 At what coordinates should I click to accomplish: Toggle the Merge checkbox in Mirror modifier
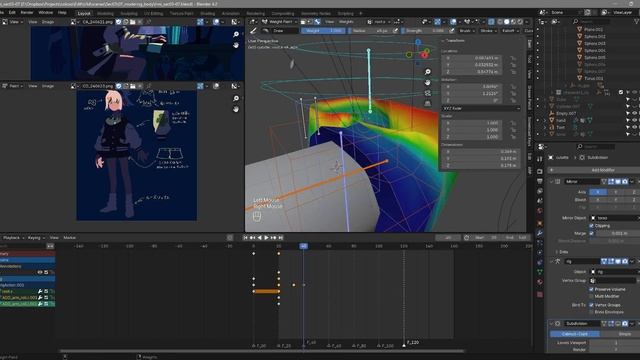pyautogui.click(x=591, y=233)
